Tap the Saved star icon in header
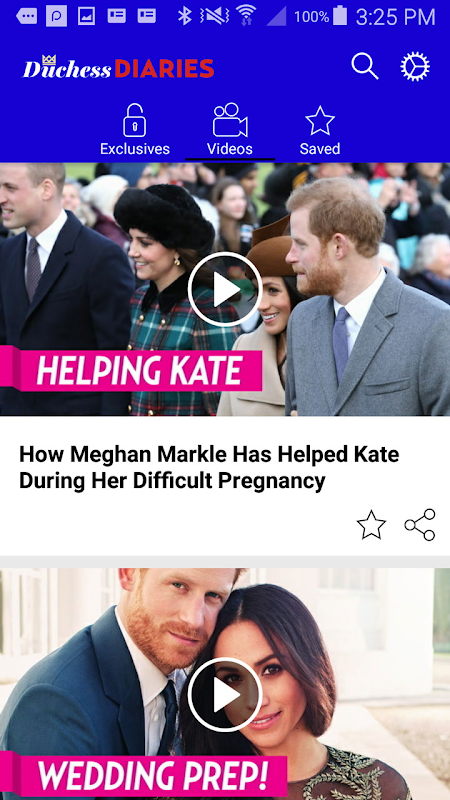450x800 pixels. [x=320, y=121]
